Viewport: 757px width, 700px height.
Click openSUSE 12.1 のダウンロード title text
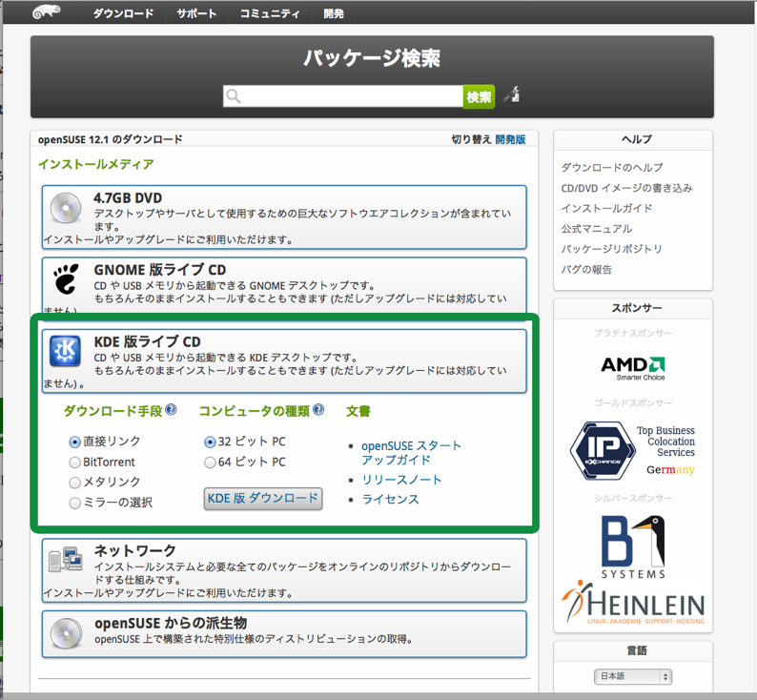point(111,139)
